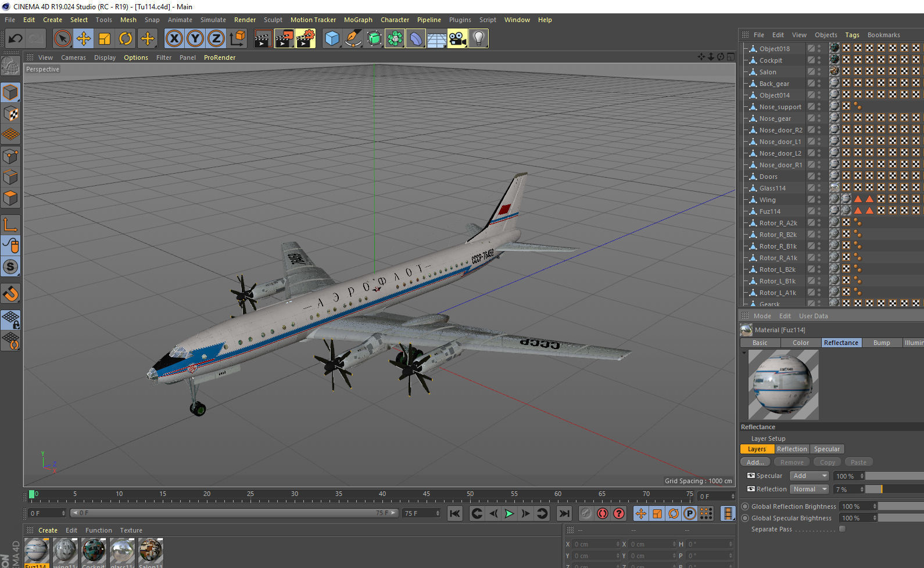Open the viewport Cameras menu
The width and height of the screenshot is (924, 568).
click(x=73, y=57)
